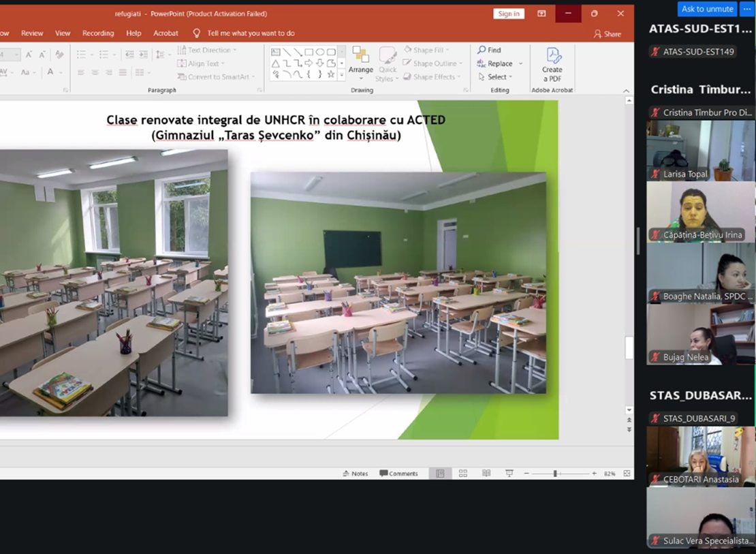Start Slide Show from status bar icon

point(509,474)
